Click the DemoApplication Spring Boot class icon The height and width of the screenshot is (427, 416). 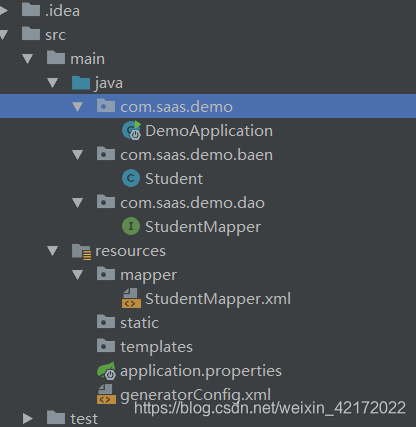coord(132,130)
